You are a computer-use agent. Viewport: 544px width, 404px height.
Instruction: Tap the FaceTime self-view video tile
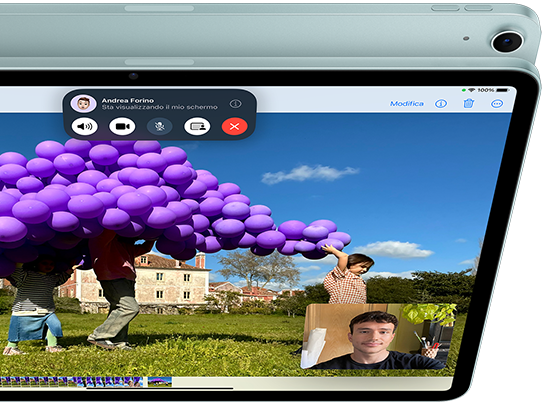(378, 336)
